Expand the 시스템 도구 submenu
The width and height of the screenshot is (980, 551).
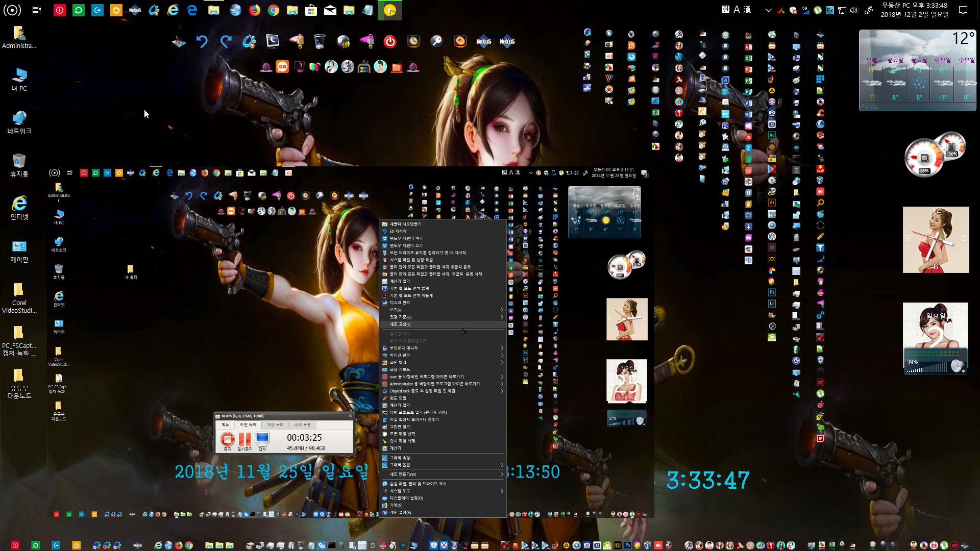[443, 491]
